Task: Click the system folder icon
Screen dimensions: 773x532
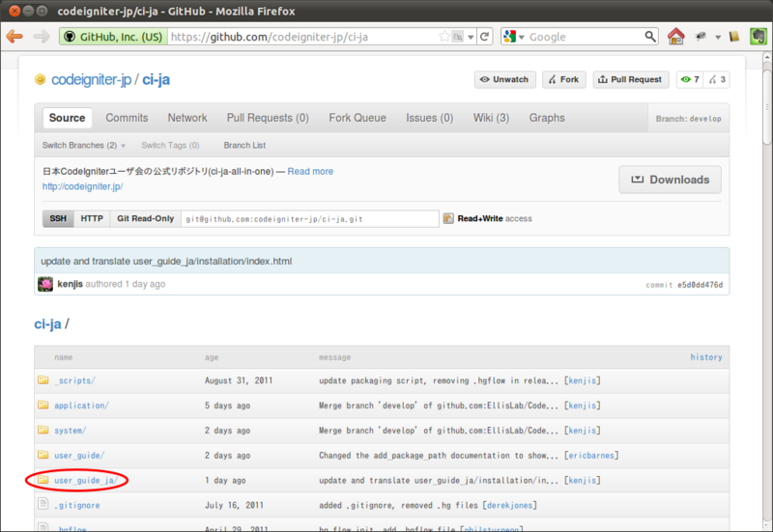Action: [43, 430]
